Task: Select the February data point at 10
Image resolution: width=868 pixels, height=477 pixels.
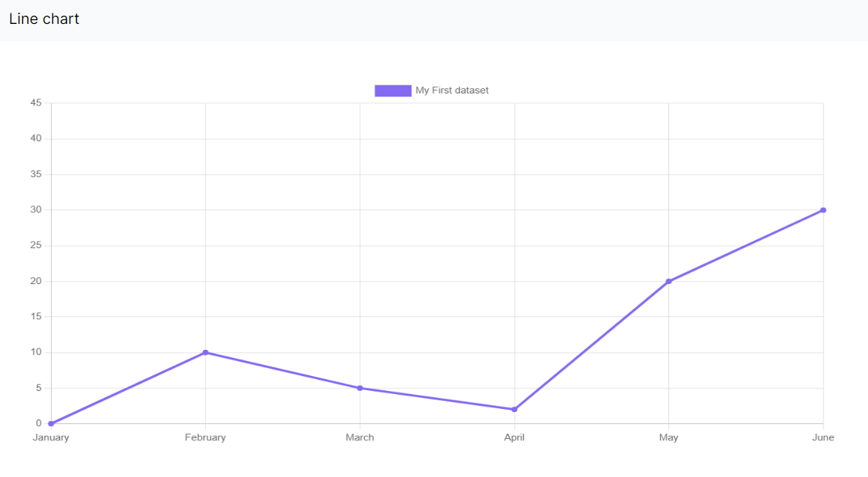Action: [205, 352]
